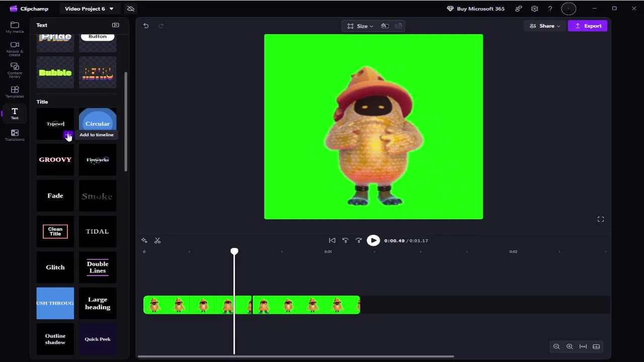This screenshot has height=362, width=644.
Task: Select the Large heading title style
Action: 98,303
